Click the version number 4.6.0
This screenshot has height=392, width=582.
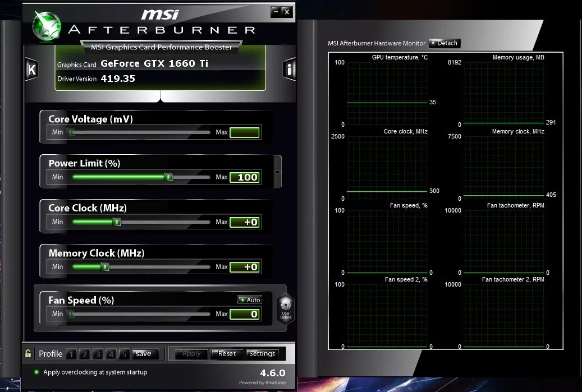click(273, 373)
